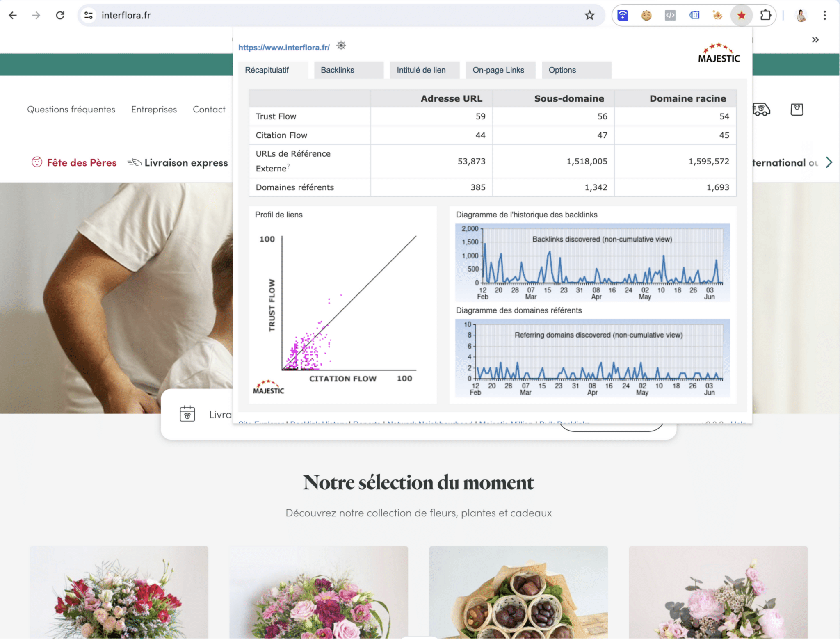The width and height of the screenshot is (840, 639).
Task: Click the referring domains discovered chart
Action: point(592,358)
